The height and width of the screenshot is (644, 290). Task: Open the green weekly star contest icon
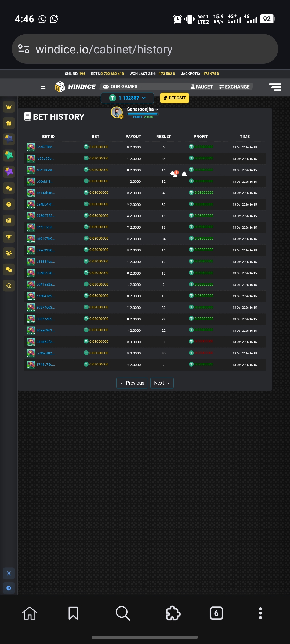pyautogui.click(x=9, y=156)
